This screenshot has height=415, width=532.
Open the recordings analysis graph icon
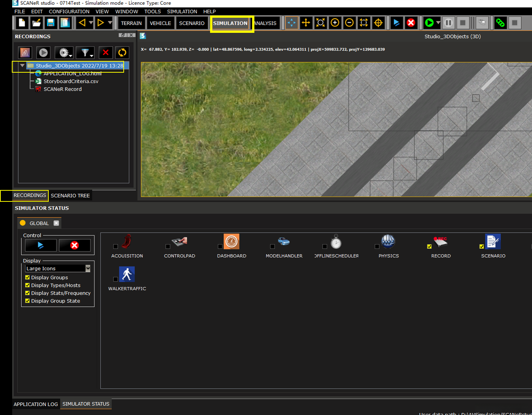[x=25, y=52]
